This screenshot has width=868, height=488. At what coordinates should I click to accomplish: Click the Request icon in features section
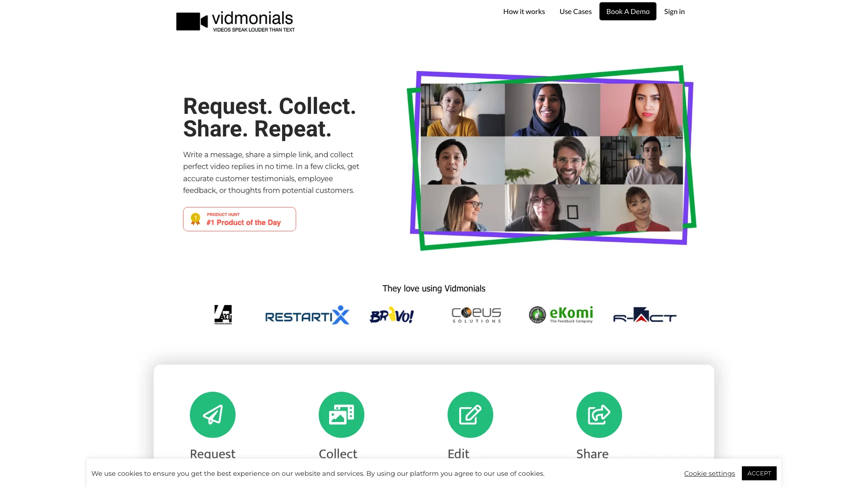213,415
